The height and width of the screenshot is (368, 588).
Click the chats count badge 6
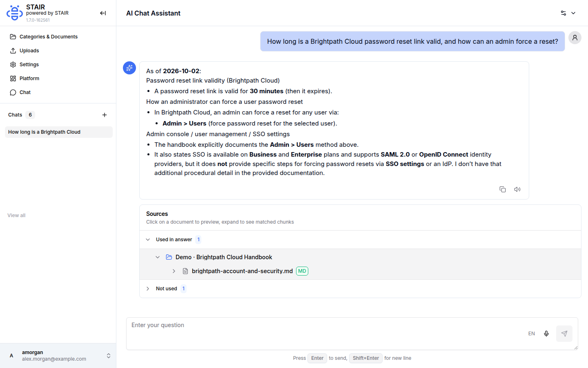[30, 115]
